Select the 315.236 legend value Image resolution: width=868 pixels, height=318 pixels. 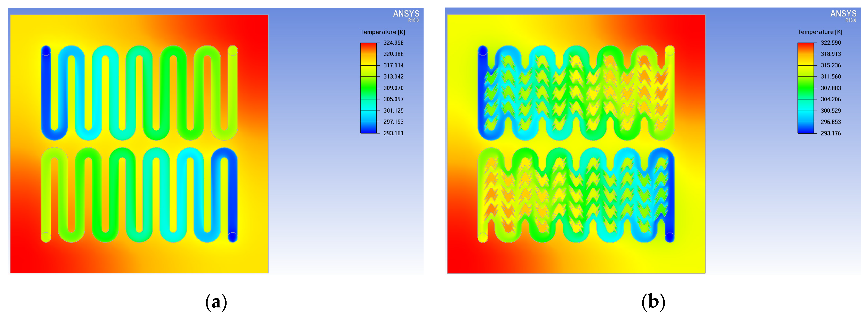831,66
